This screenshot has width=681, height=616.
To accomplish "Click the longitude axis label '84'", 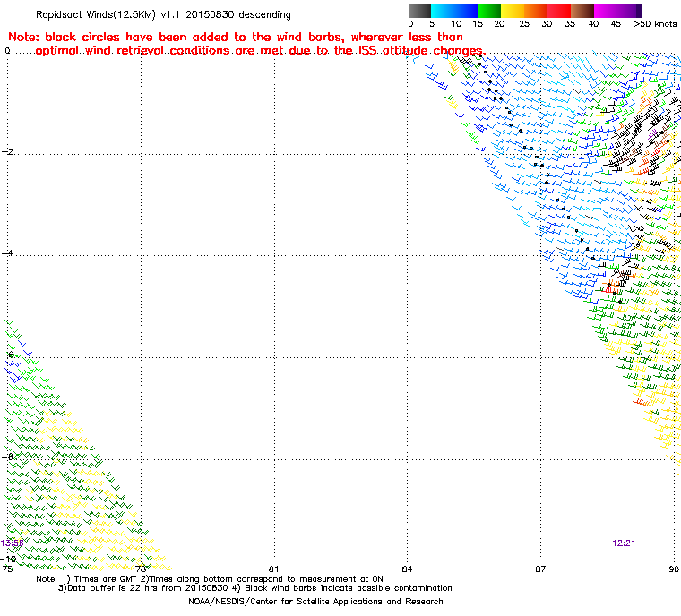I will pyautogui.click(x=407, y=569).
